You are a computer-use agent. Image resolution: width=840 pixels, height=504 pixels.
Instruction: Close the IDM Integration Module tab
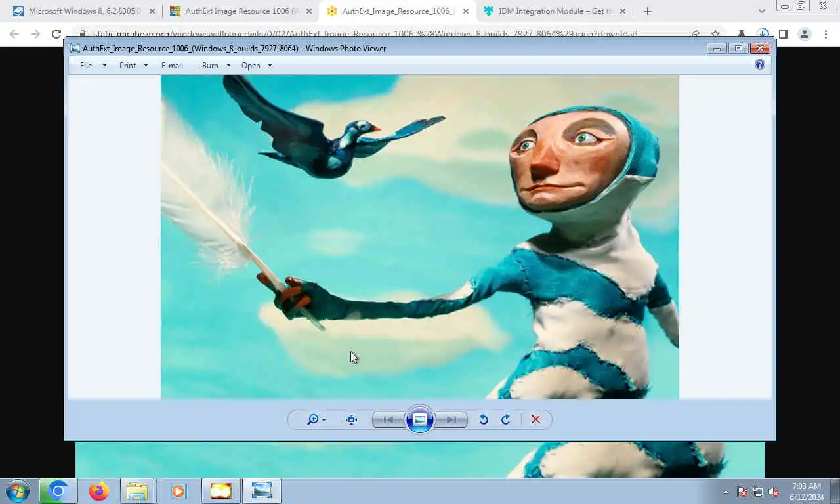(623, 11)
